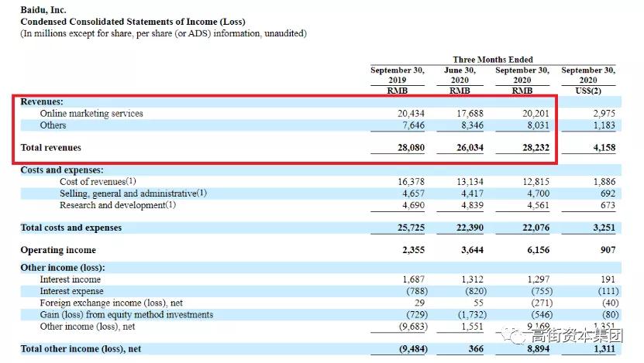
Task: Select 'Gain (loss) from equity method investments' label
Action: tap(126, 315)
